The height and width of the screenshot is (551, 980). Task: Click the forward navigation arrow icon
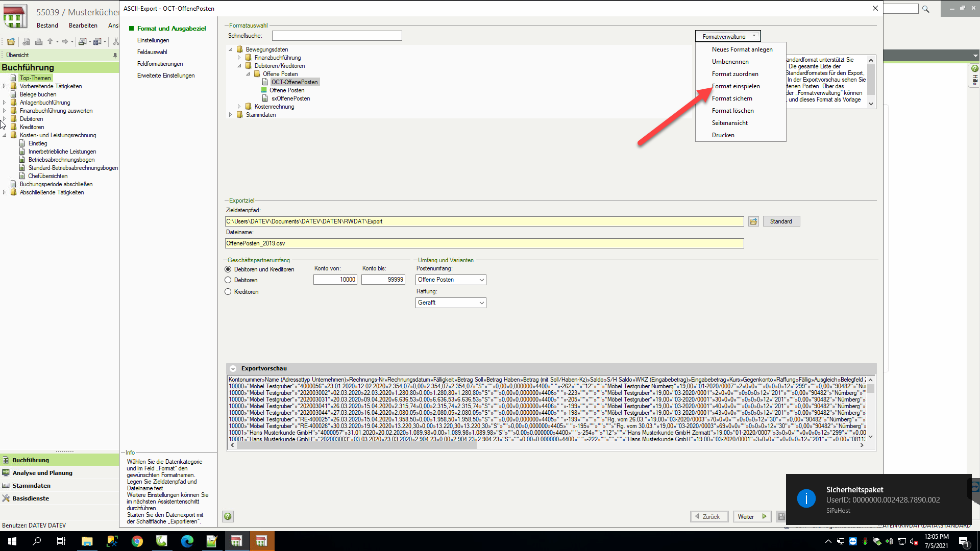pyautogui.click(x=65, y=41)
